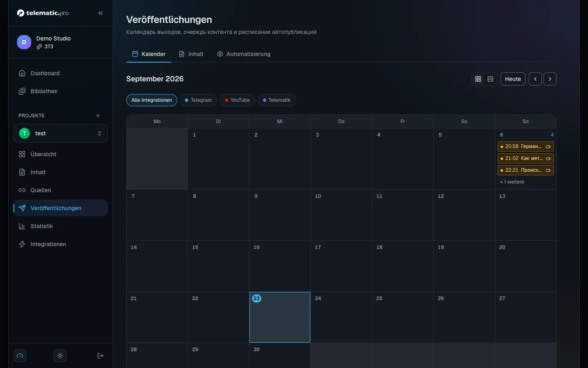Click the gauge icon at sidebar bottom

pyautogui.click(x=20, y=356)
